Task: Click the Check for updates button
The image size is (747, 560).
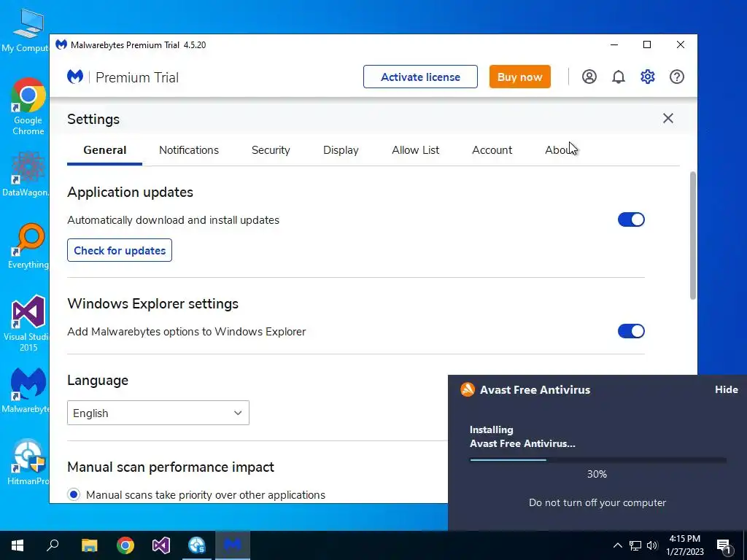Action: coord(120,250)
